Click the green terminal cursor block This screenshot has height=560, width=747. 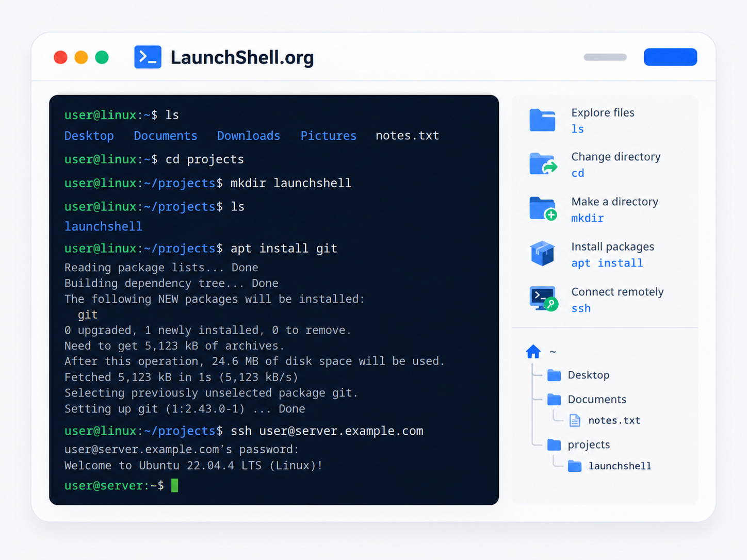click(x=175, y=485)
